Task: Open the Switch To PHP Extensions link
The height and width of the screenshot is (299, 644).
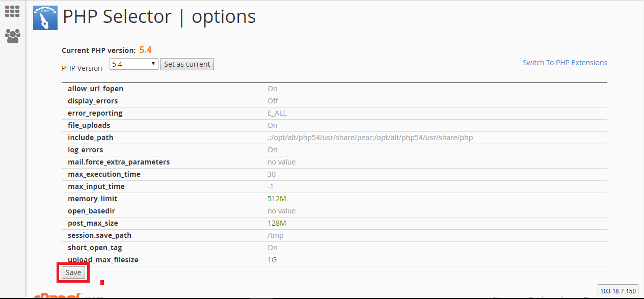Action: (565, 63)
